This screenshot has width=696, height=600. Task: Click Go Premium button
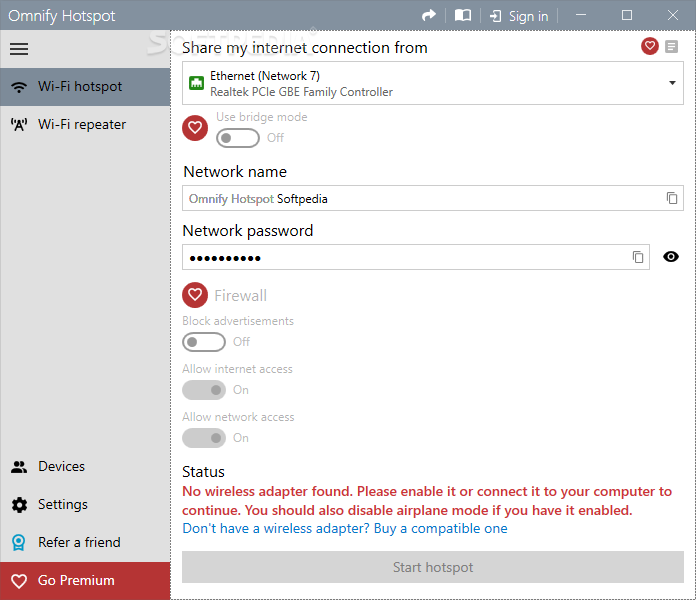tap(85, 580)
